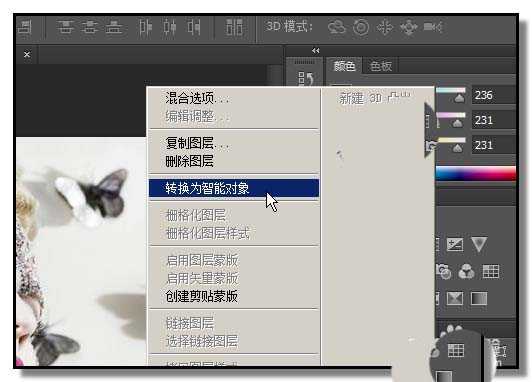Add a Channel Mixer adjustment icon

[467, 271]
